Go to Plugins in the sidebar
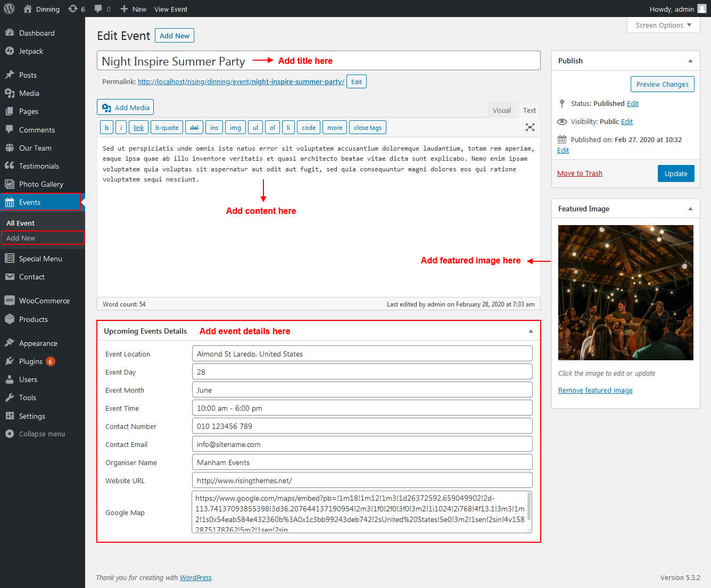 [x=30, y=361]
